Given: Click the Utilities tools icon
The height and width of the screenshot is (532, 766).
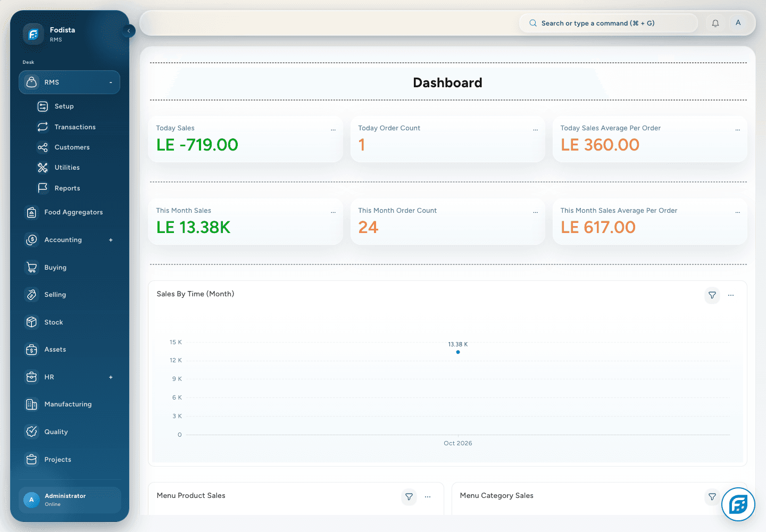Looking at the screenshot, I should 43,168.
